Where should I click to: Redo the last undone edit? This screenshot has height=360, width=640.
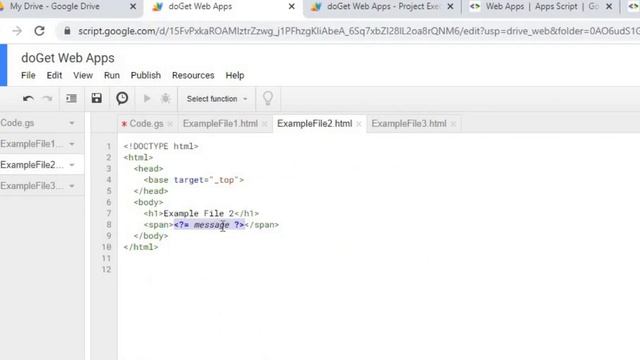[47, 99]
